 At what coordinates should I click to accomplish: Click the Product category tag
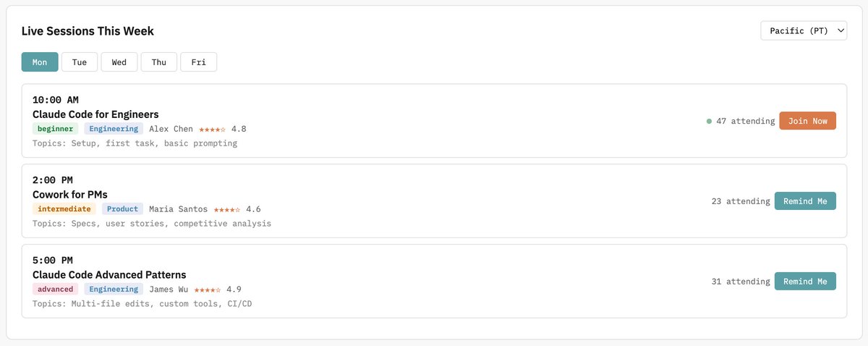(123, 209)
